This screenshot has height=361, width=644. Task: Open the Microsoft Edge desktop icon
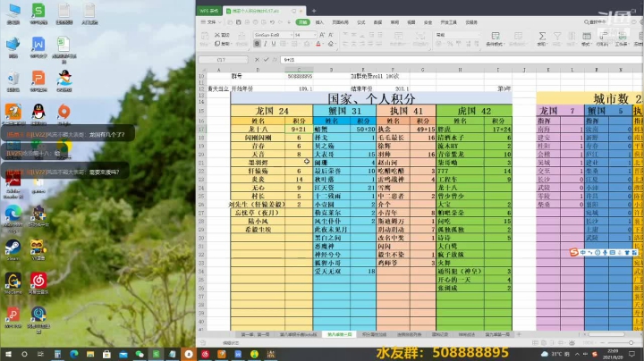point(13,217)
